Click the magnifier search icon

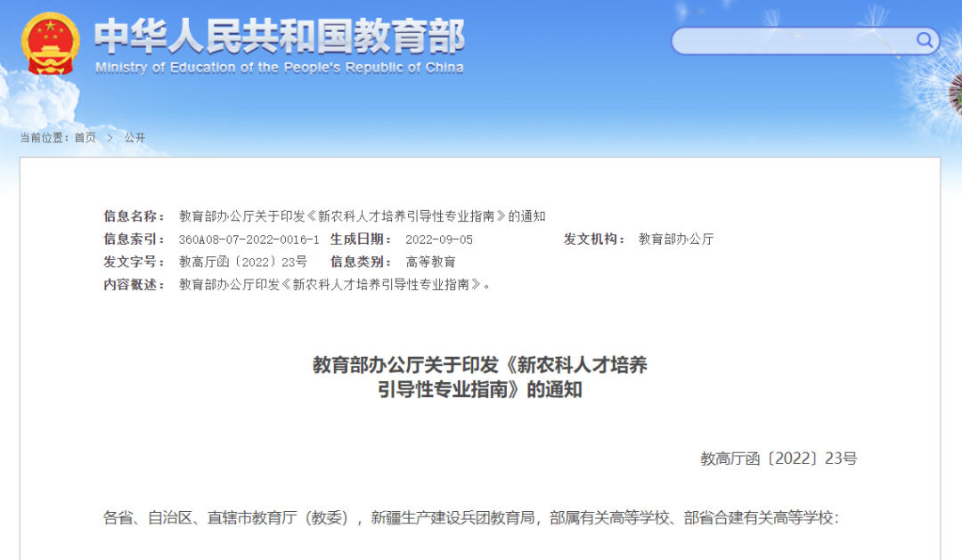[x=925, y=40]
